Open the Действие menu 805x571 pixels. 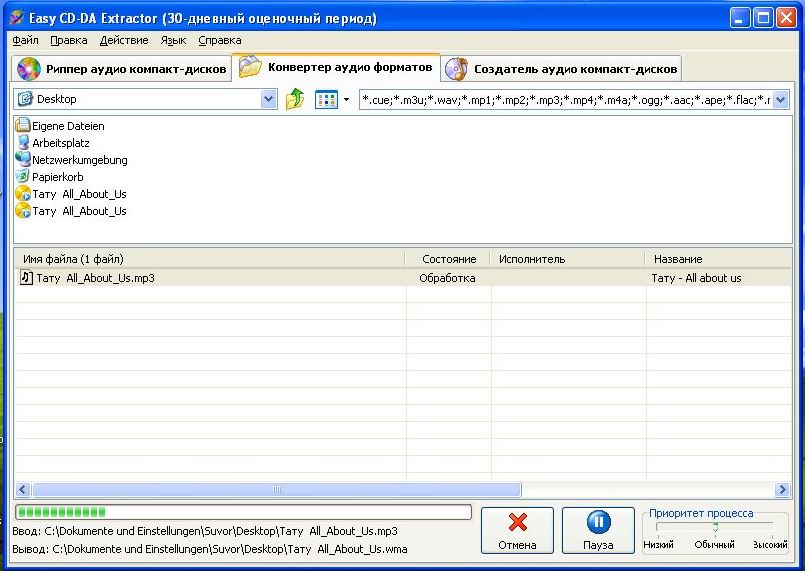(x=124, y=40)
